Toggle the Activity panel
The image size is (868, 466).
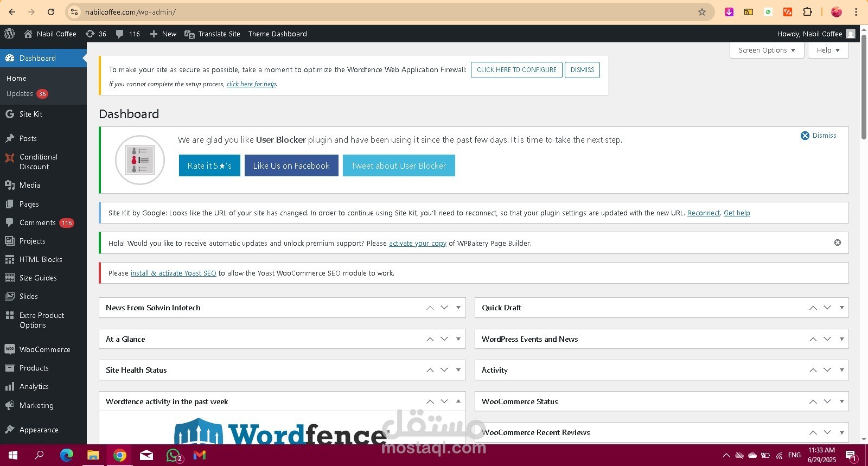841,370
